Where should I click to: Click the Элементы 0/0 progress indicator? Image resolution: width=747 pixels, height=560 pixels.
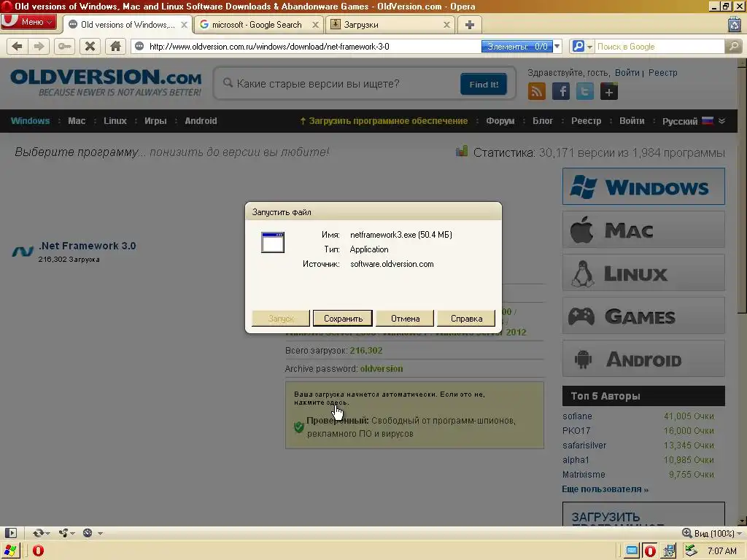point(517,47)
